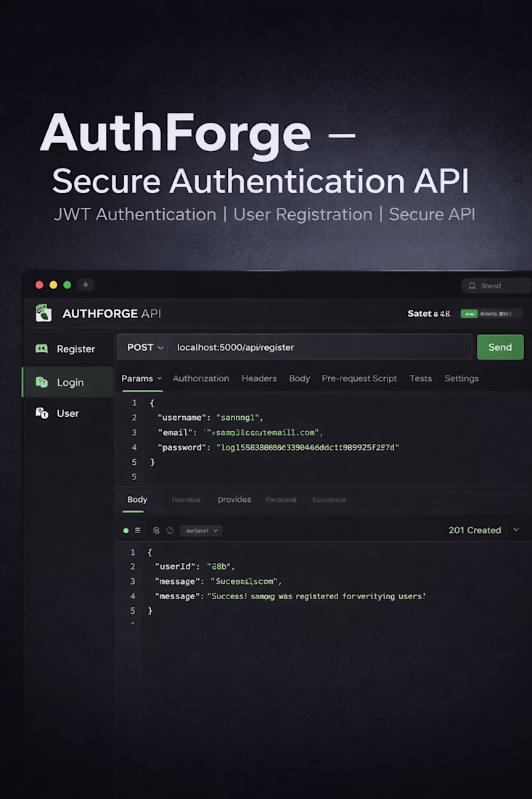Open the Pre-request Script tab

click(x=359, y=378)
